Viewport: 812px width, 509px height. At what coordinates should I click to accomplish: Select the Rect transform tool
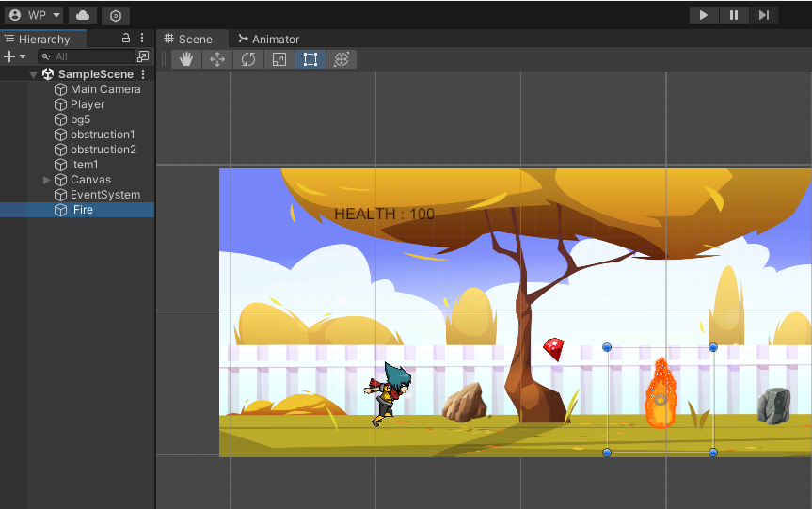(x=310, y=59)
